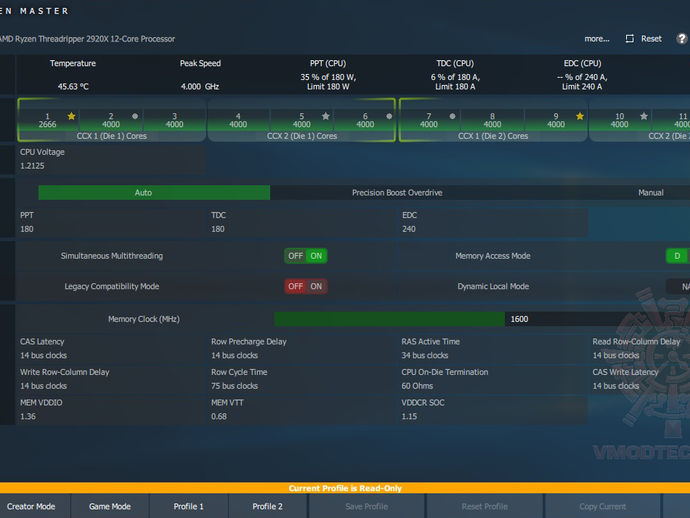Screen dimensions: 690x518
Task: Click the dot marker on core 2
Action: click(135, 116)
